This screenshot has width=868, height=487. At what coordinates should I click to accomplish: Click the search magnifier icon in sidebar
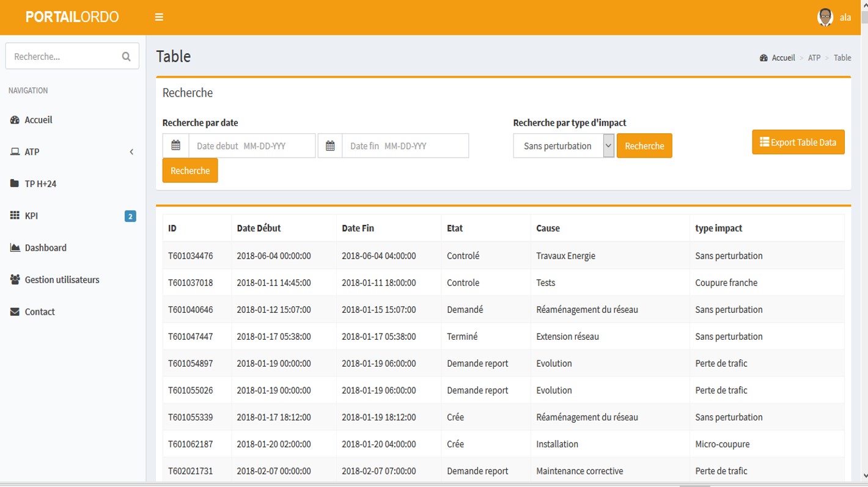coord(126,56)
